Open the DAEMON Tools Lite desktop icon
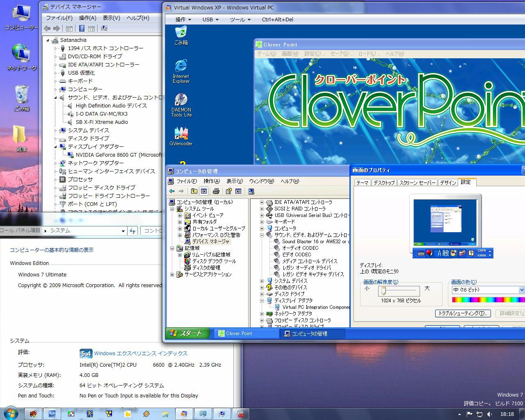 coord(181,100)
